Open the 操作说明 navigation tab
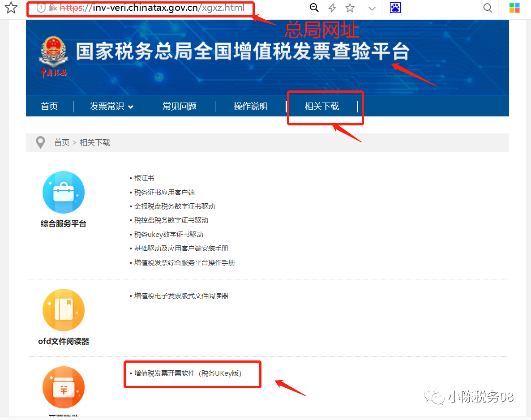531x420 pixels. pos(251,107)
